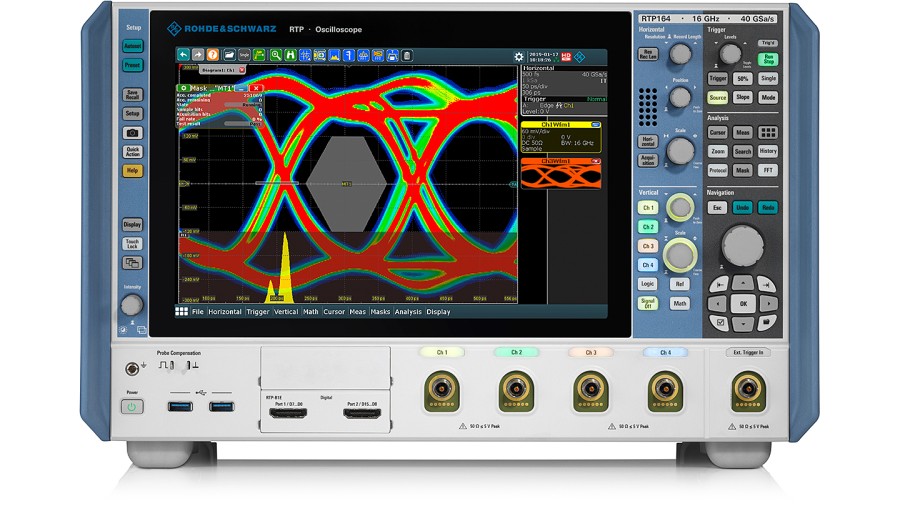Click the undo arrow in the toolbar
Screen dimensions: 900x506
(184, 55)
